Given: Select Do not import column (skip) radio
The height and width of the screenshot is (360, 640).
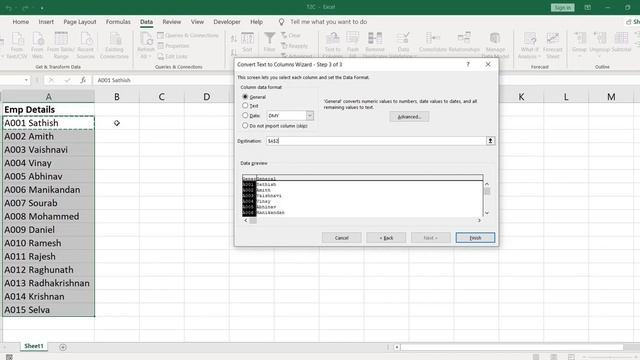Looking at the screenshot, I should pos(245,126).
